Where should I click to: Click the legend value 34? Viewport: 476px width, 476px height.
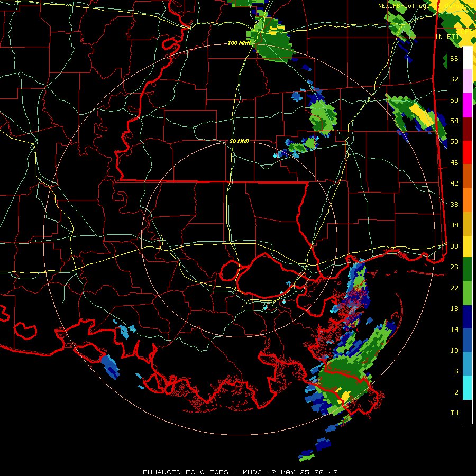tap(454, 225)
